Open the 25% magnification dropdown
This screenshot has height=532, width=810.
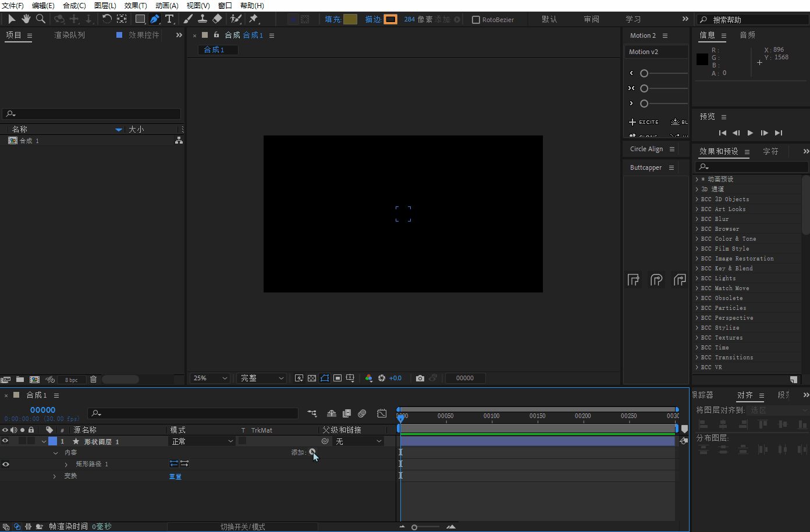(x=210, y=378)
